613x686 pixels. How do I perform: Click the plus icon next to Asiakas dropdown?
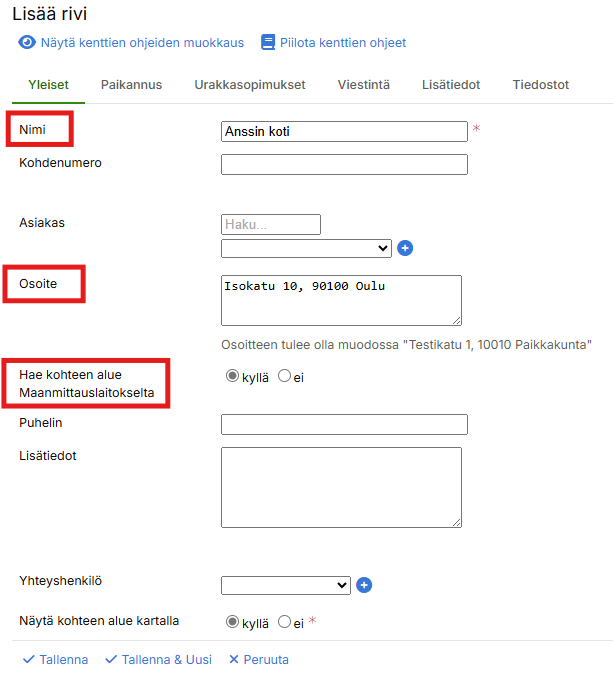[405, 248]
